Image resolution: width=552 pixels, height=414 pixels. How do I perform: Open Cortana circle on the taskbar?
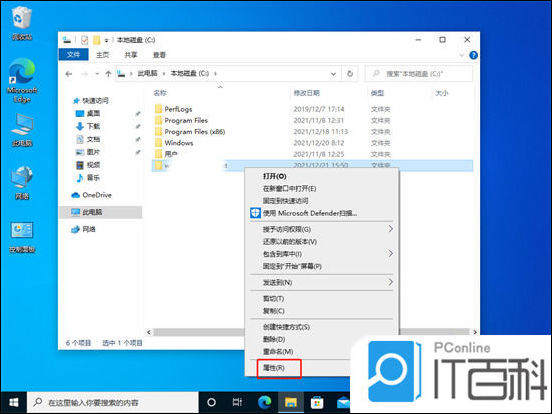coord(211,402)
